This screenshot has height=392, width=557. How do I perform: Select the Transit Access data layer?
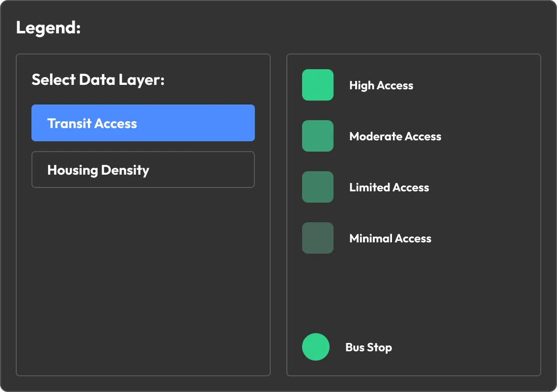point(143,123)
